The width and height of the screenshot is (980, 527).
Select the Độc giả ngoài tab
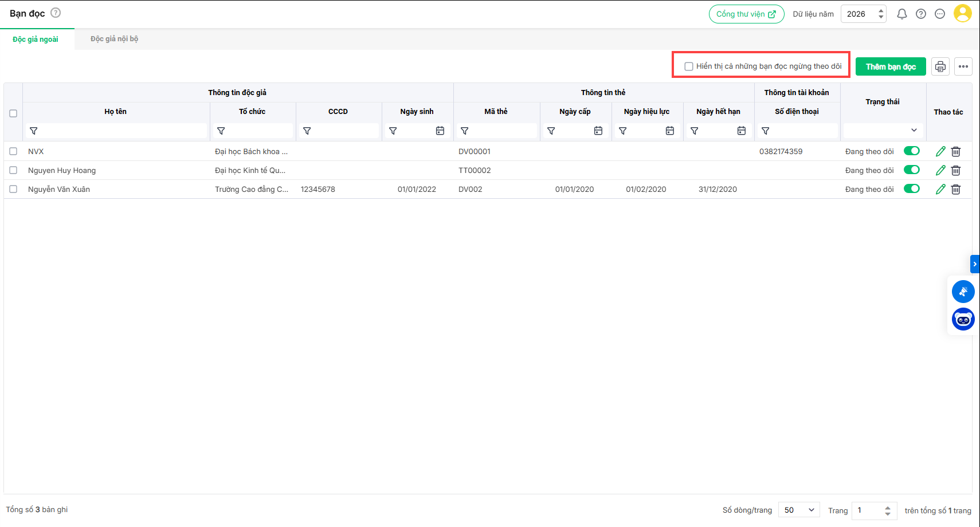tap(36, 39)
